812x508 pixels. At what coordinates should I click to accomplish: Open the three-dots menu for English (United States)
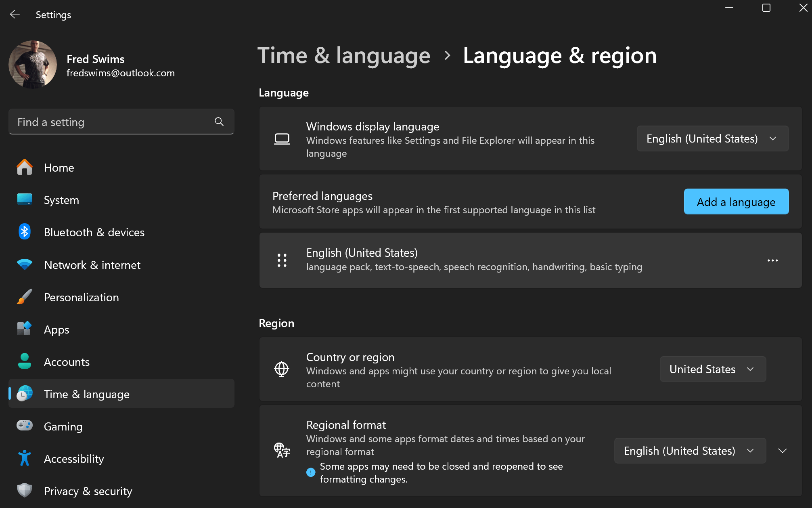pos(772,260)
